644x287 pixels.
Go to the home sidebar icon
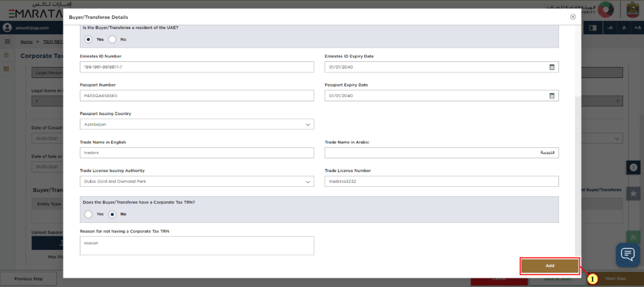6,55
